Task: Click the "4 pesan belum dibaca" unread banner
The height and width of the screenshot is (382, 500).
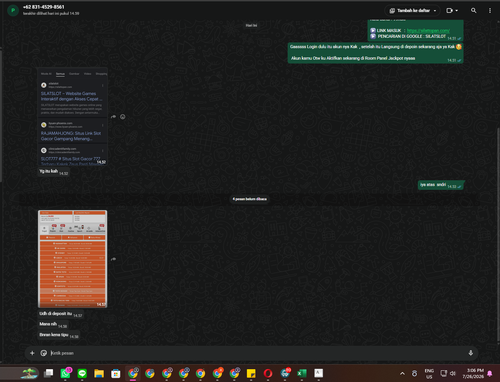Action: coord(250,199)
